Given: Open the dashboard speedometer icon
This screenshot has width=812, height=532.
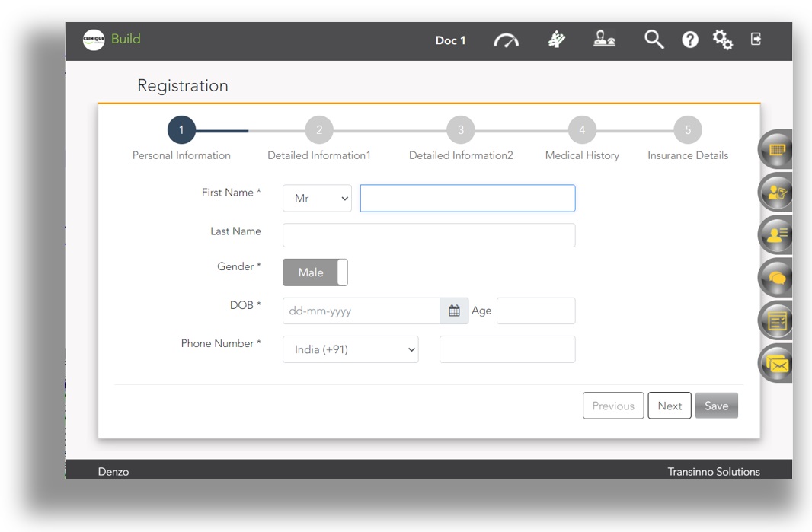Looking at the screenshot, I should tap(506, 40).
